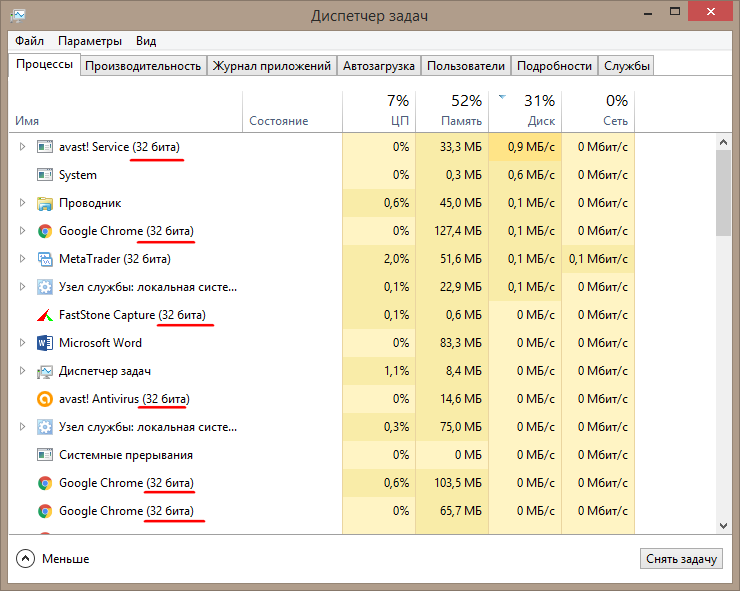Expand the MetaTrader process group
The height and width of the screenshot is (591, 740).
(x=22, y=259)
